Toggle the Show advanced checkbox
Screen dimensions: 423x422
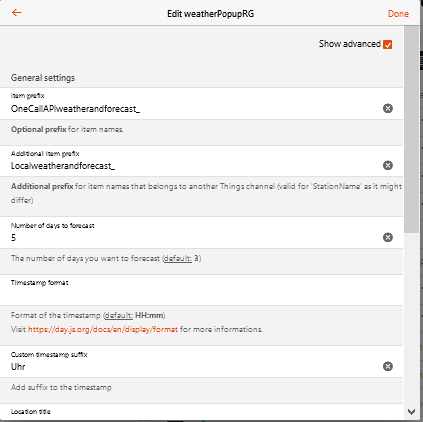tap(387, 44)
